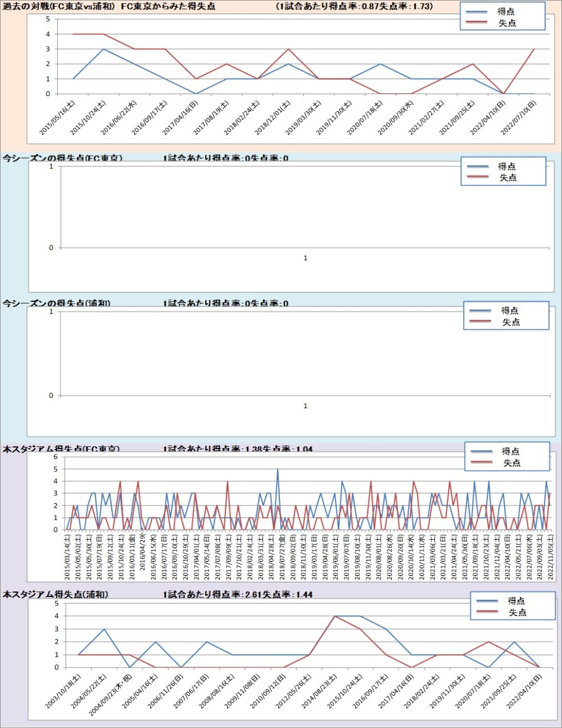The width and height of the screenshot is (562, 728).
Task: Click the 本スタジアム得失点(FC東京) chart title
Action: point(61,449)
